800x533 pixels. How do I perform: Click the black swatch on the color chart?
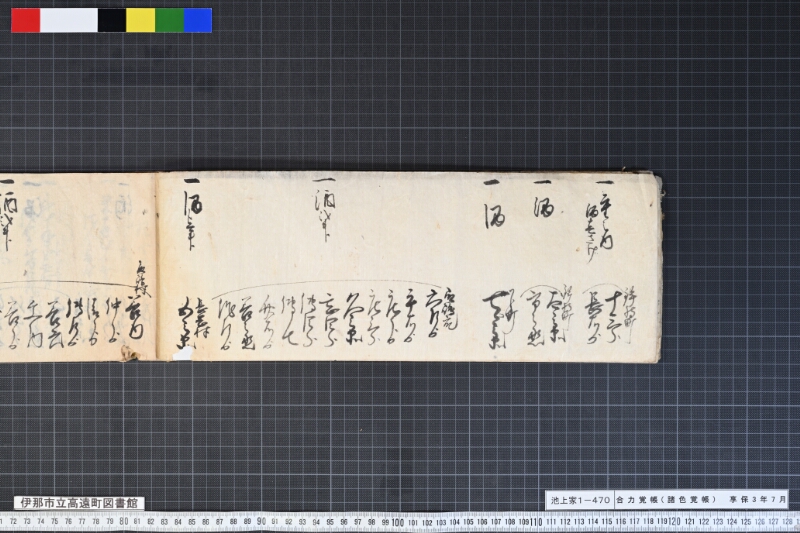tap(112, 20)
